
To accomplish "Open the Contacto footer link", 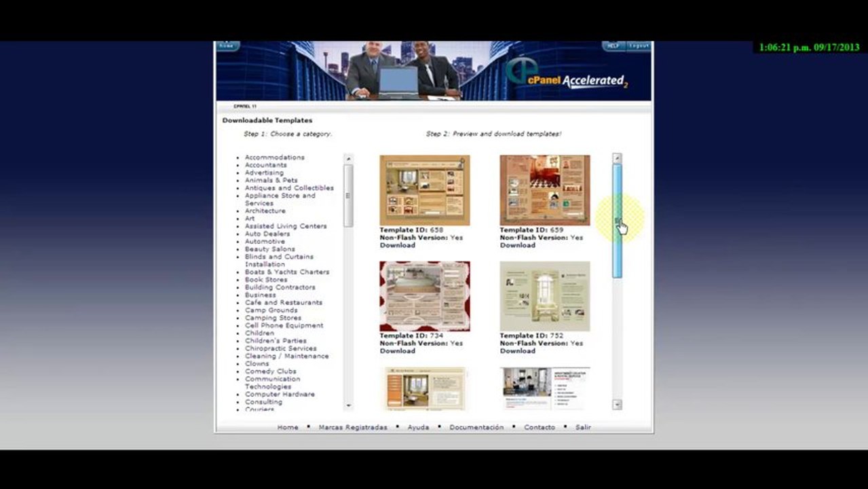I will point(540,427).
